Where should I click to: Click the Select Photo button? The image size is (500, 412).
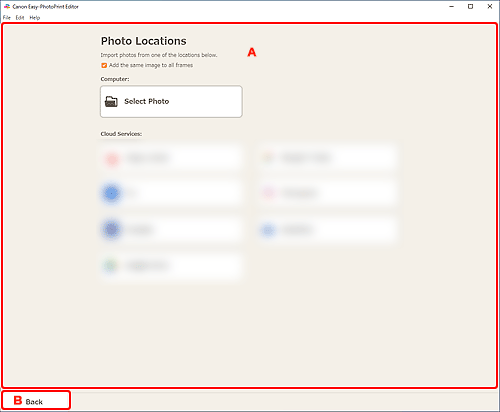pos(171,101)
